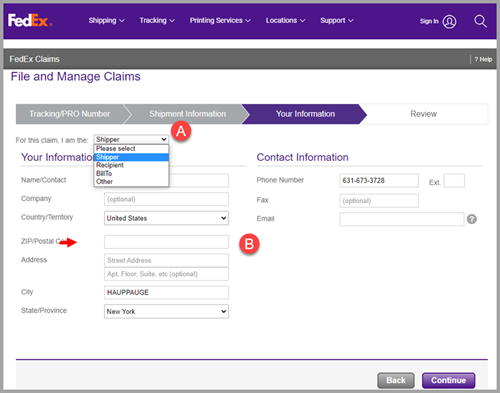500x393 pixels.
Task: Toggle the 'I am the' role dropdown
Action: tap(131, 139)
